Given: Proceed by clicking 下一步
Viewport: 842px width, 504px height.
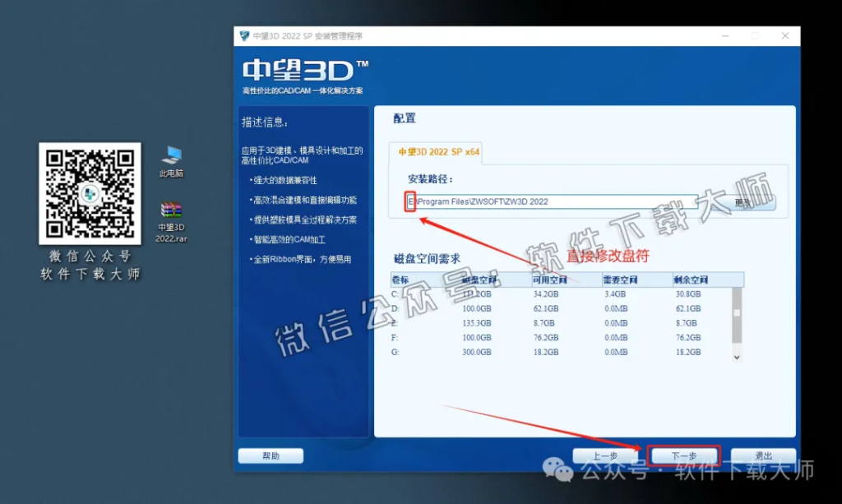Looking at the screenshot, I should [684, 455].
